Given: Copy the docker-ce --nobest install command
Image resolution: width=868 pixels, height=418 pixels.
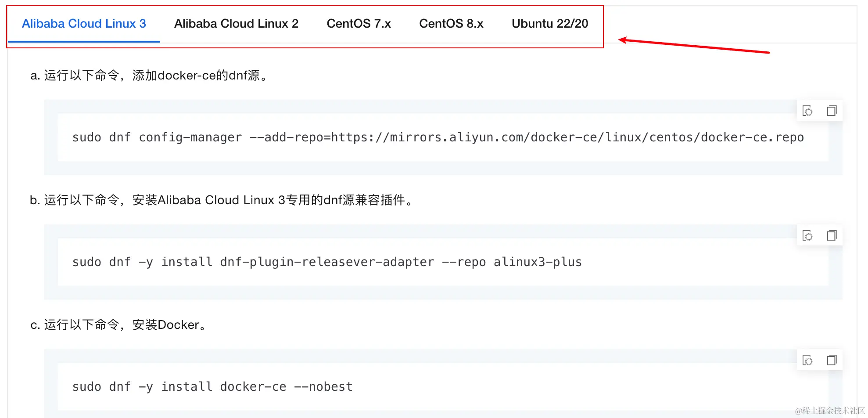Looking at the screenshot, I should tap(832, 360).
